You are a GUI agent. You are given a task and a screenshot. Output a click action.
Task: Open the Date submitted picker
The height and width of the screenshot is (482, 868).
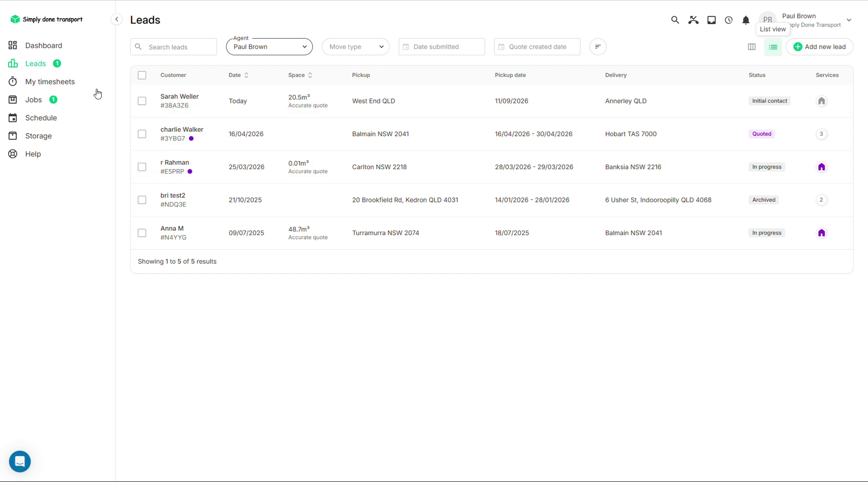point(442,47)
